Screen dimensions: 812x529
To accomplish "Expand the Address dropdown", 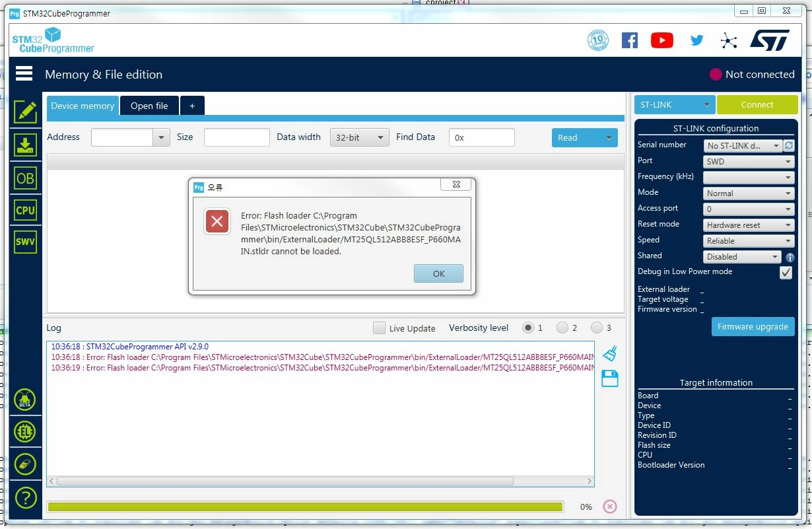I will (x=162, y=137).
